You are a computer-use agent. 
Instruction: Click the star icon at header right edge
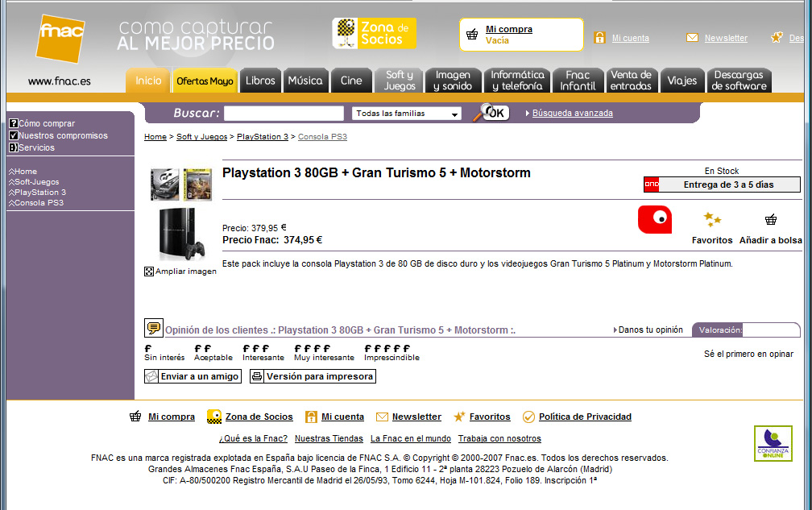tap(777, 37)
